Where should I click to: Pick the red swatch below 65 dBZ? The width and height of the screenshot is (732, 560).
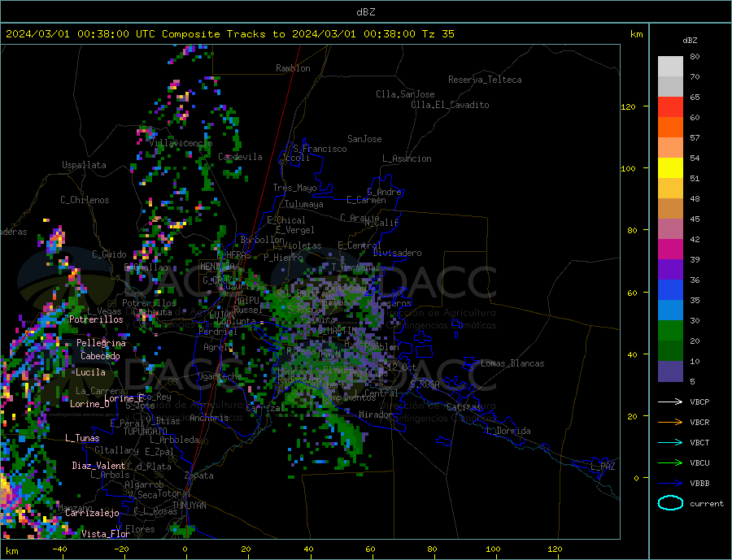[x=670, y=106]
